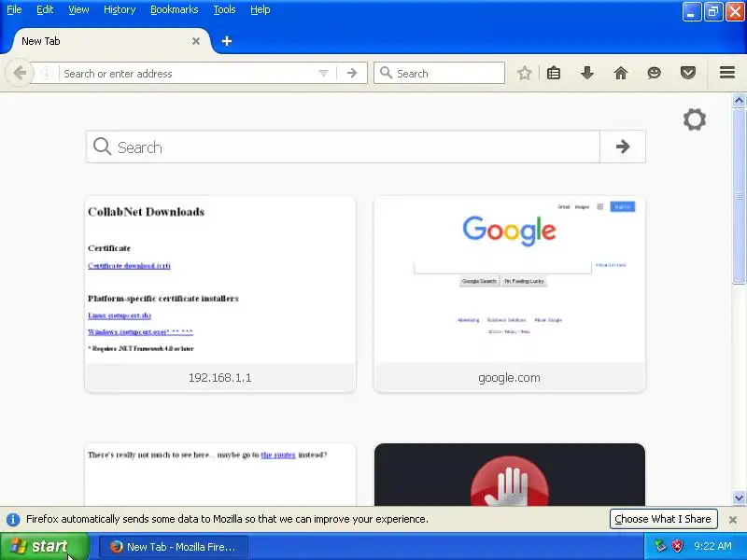The image size is (747, 560).
Task: Open the Downloads arrow icon
Action: [x=587, y=74]
